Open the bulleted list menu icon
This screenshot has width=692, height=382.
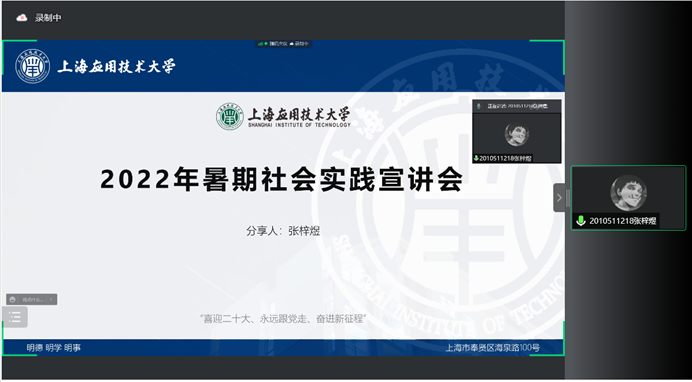click(x=15, y=317)
